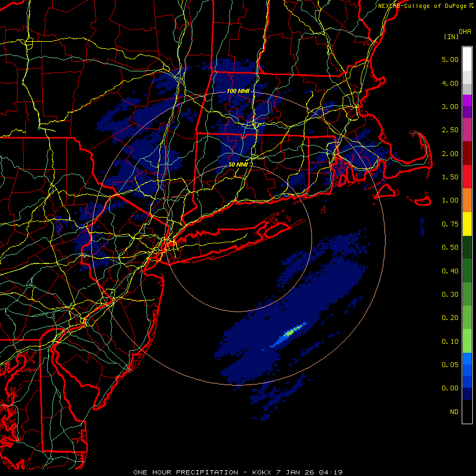The width and height of the screenshot is (476, 476).
Task: Click the orange legend color segment
Action: pos(467,200)
